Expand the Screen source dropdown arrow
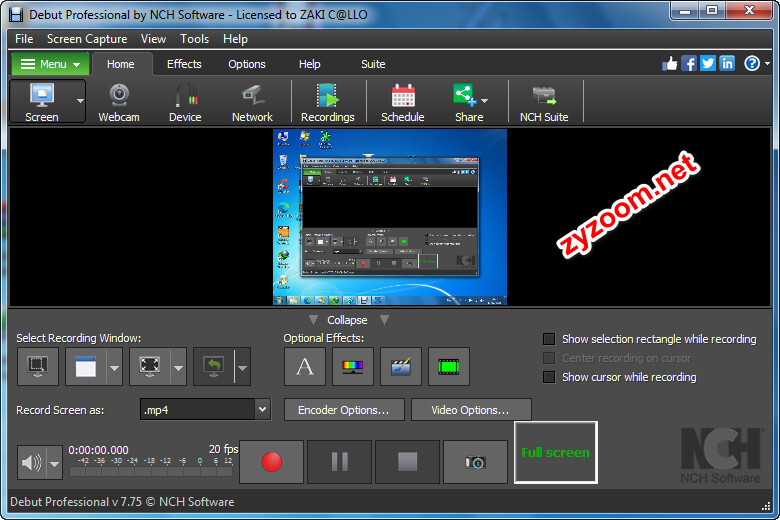 click(80, 102)
